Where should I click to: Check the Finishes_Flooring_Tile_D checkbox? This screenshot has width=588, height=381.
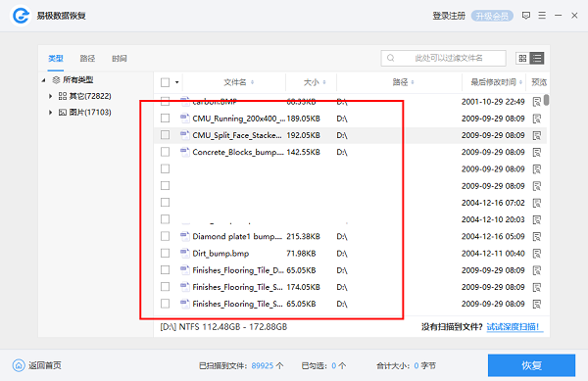click(x=165, y=269)
